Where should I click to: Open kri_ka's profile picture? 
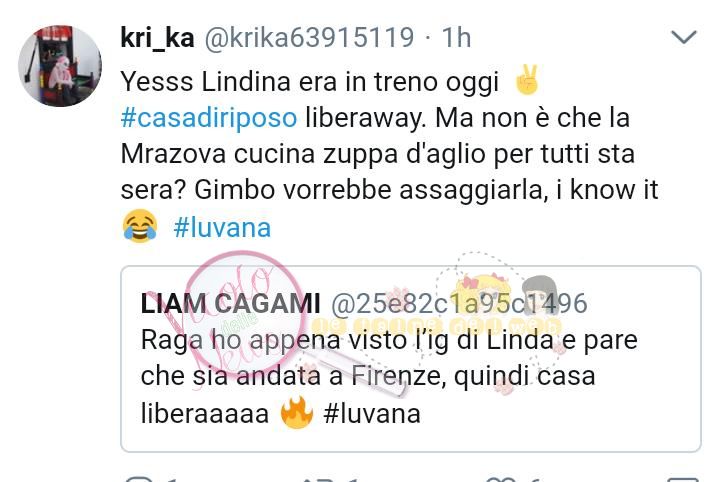coord(60,66)
